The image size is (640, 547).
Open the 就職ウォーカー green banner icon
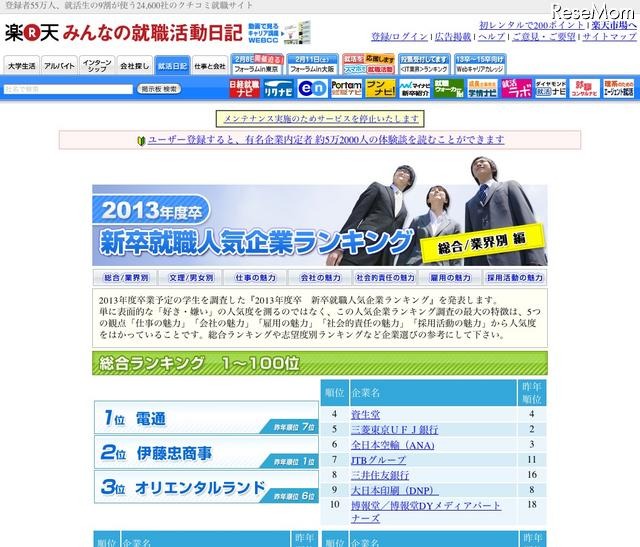(449, 88)
